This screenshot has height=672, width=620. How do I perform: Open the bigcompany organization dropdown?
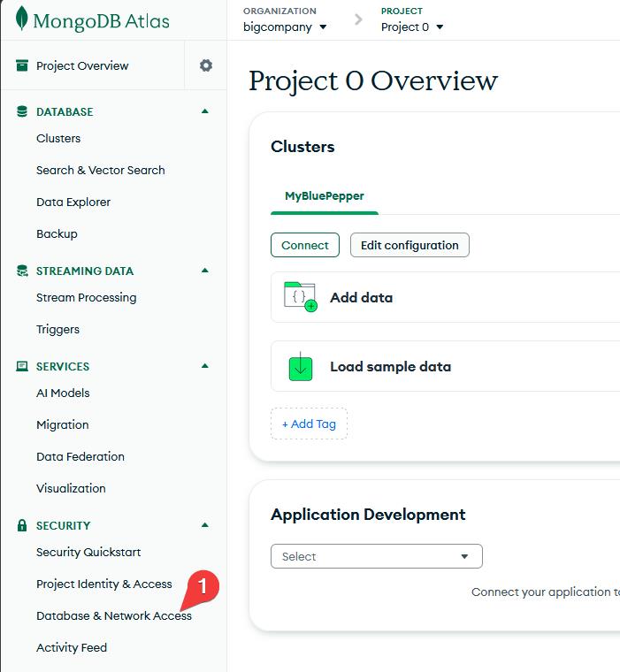click(x=285, y=27)
